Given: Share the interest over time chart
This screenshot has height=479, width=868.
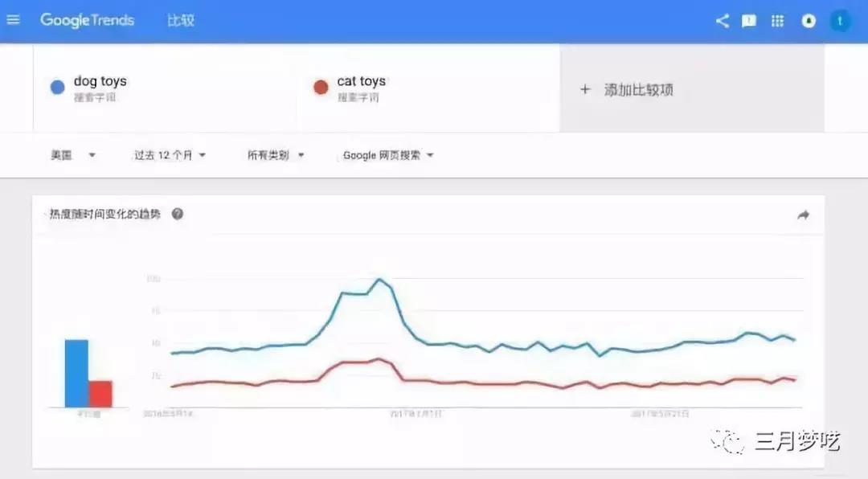Looking at the screenshot, I should tap(803, 215).
